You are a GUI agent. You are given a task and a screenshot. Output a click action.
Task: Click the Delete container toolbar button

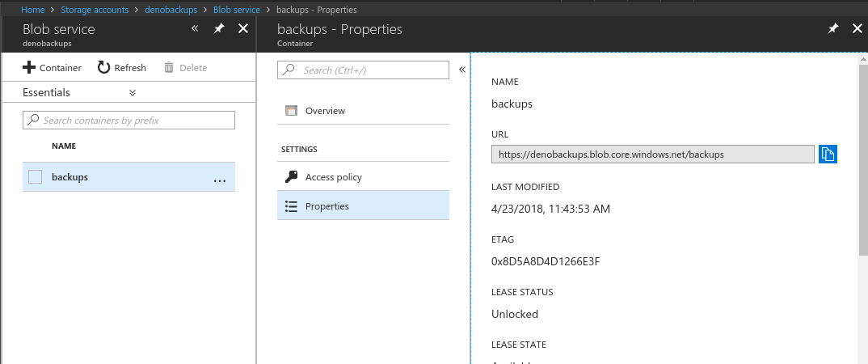(185, 68)
